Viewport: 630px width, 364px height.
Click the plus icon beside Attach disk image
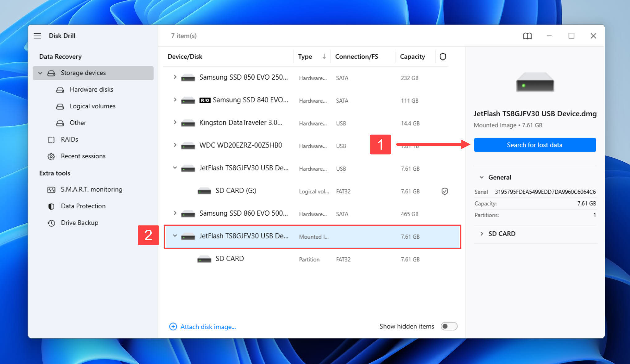pos(173,327)
